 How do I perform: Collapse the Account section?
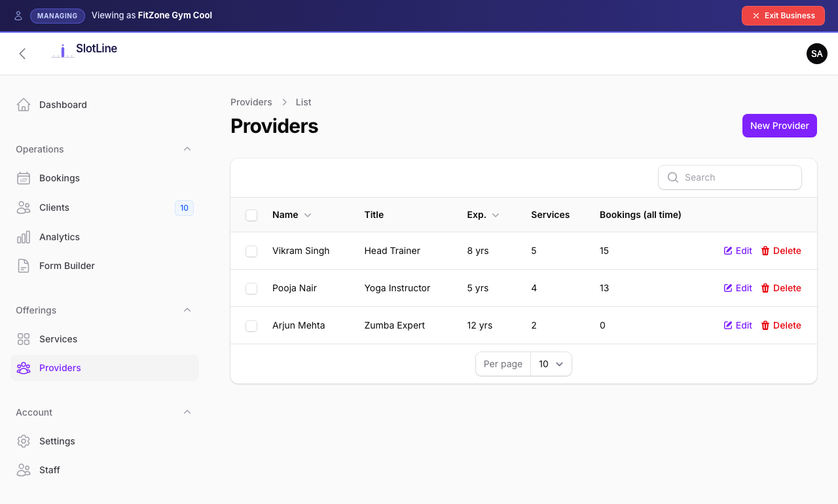187,412
